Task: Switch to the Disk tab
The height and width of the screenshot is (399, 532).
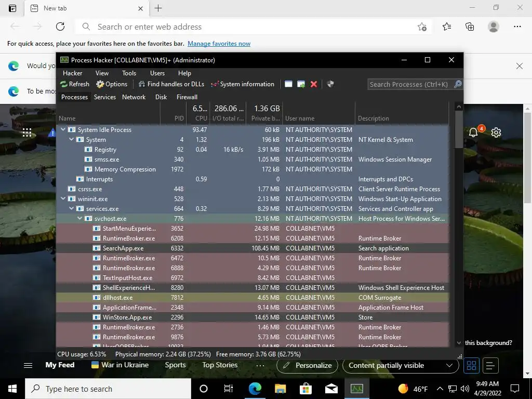Action: pos(161,97)
